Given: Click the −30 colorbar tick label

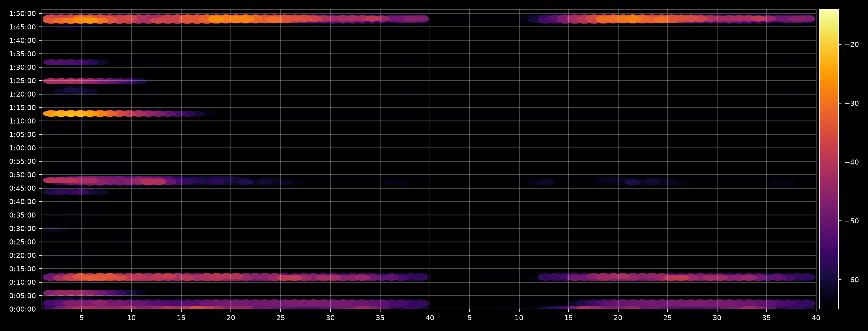Looking at the screenshot, I should [x=851, y=103].
